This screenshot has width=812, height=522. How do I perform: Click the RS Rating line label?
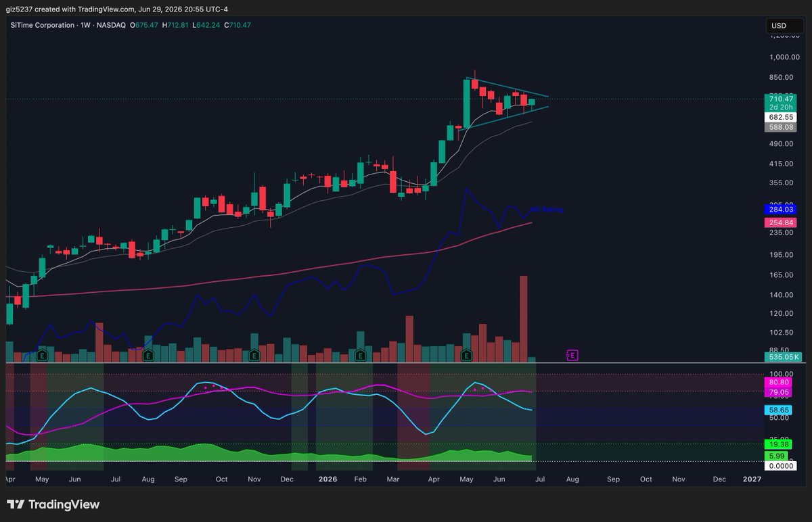point(546,210)
